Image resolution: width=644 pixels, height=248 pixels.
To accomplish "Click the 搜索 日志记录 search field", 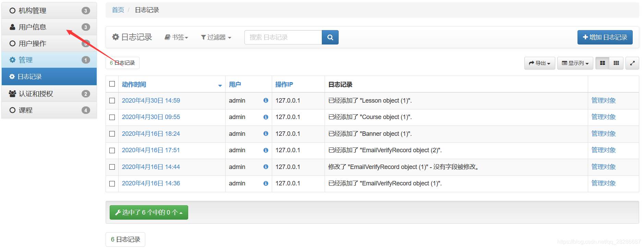I will (x=283, y=37).
